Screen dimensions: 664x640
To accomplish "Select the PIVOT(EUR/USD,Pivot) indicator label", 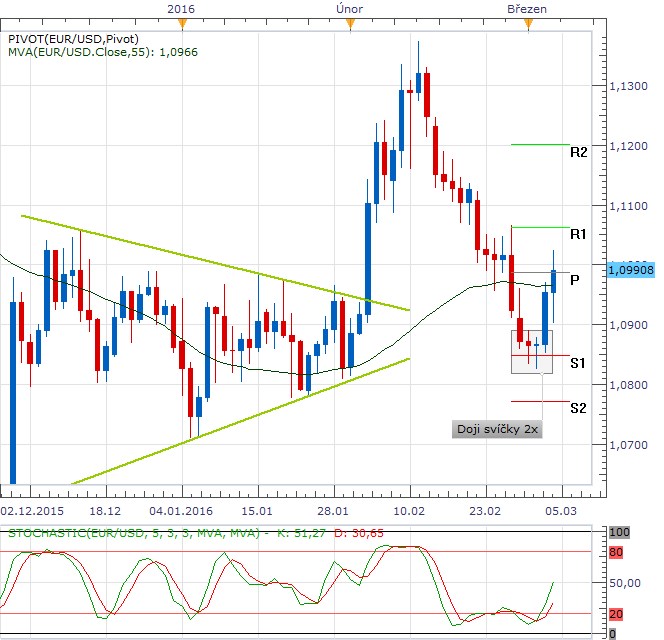I will click(74, 39).
